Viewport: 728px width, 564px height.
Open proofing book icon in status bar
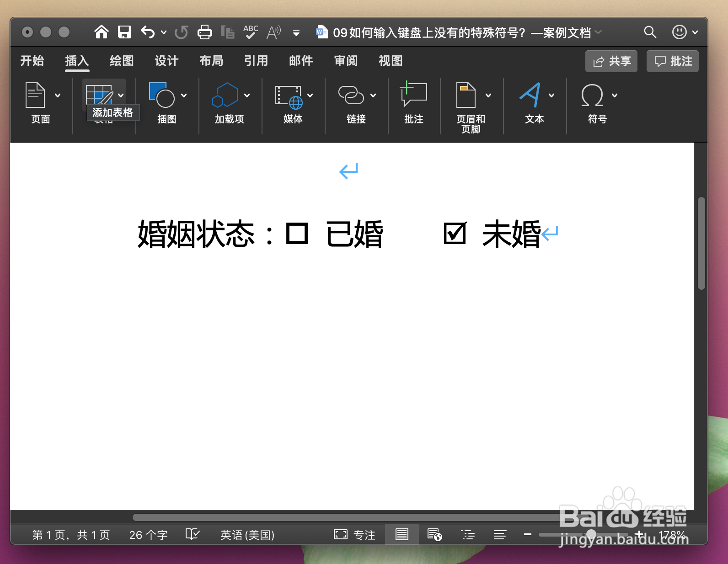coord(193,534)
